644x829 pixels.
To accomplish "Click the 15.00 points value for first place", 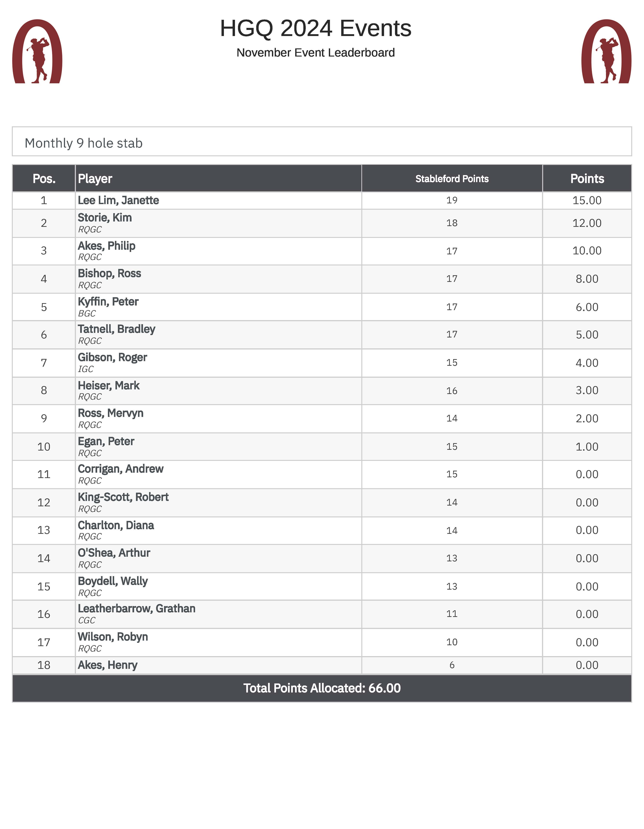I will [587, 200].
